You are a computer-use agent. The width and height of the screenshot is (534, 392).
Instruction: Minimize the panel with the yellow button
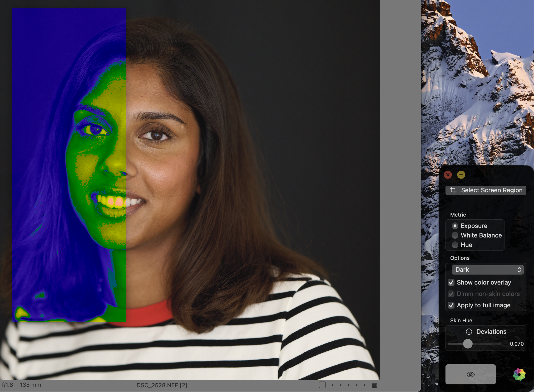click(461, 175)
